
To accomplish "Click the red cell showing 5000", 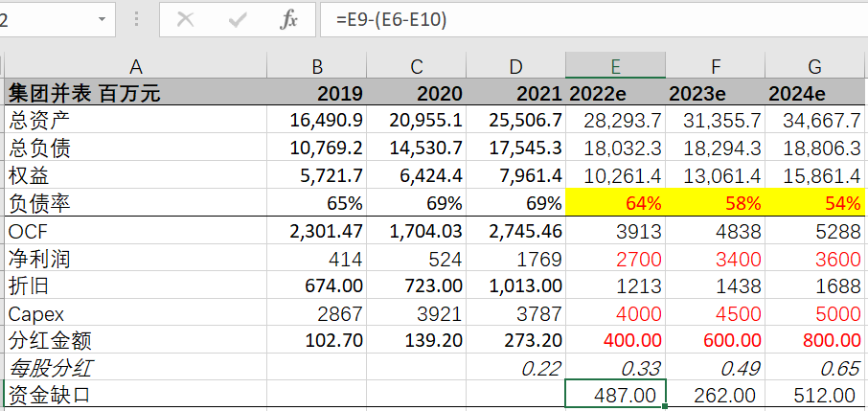I will tap(815, 313).
